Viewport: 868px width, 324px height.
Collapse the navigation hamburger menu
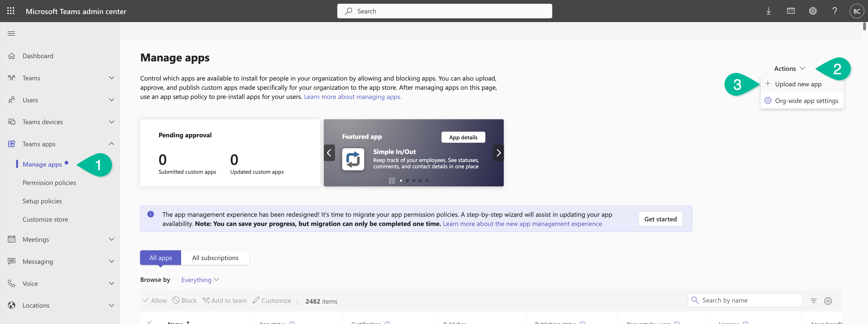point(11,33)
